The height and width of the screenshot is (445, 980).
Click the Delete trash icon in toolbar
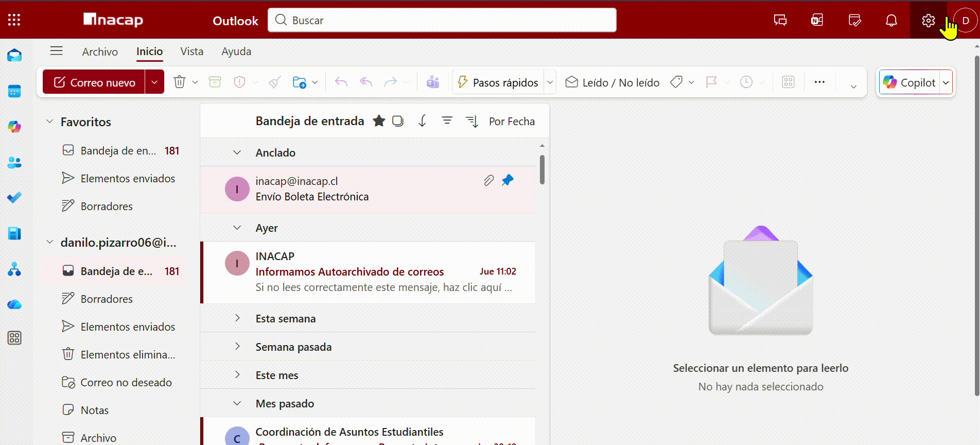(x=179, y=82)
